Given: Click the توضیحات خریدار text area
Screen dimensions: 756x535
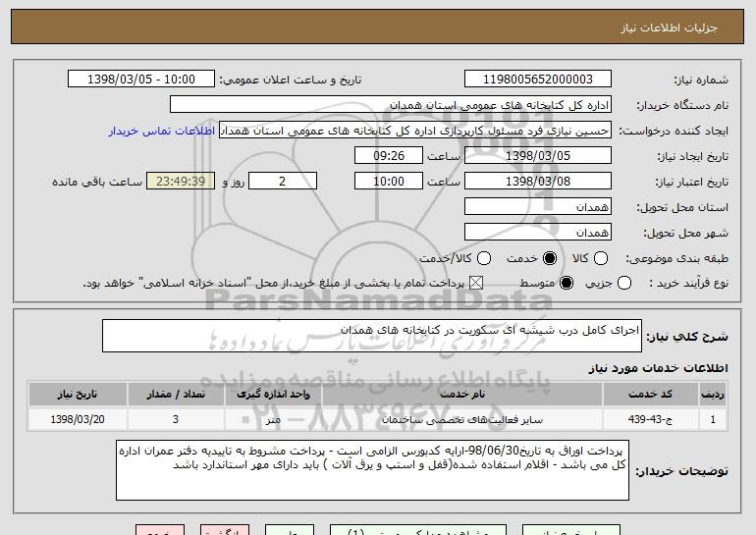Looking at the screenshot, I should (372, 470).
